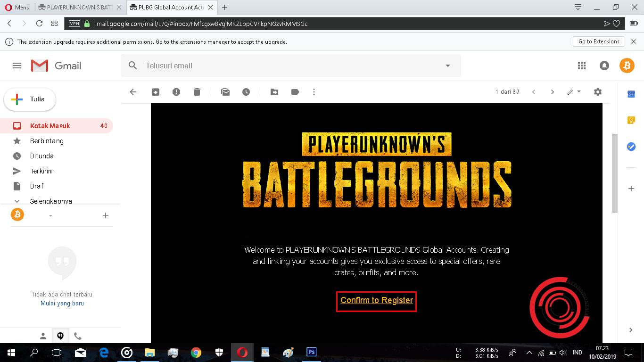Click the Confirm to Register link

(x=377, y=300)
